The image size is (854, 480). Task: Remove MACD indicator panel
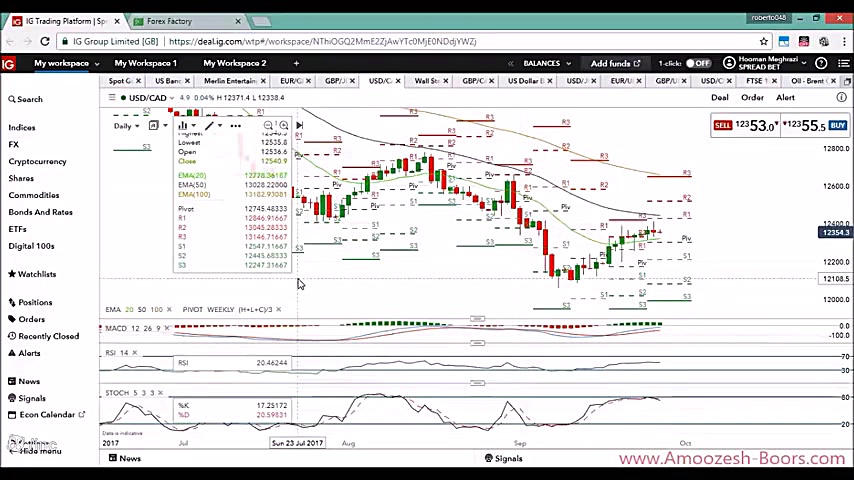pyautogui.click(x=167, y=328)
